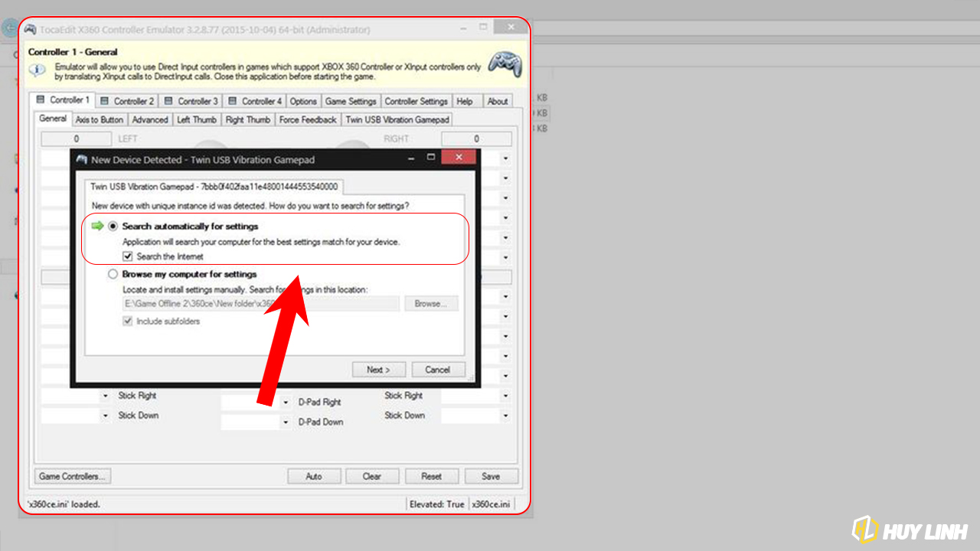Click the "'x360ce.ini' loaded." status text

(x=64, y=504)
